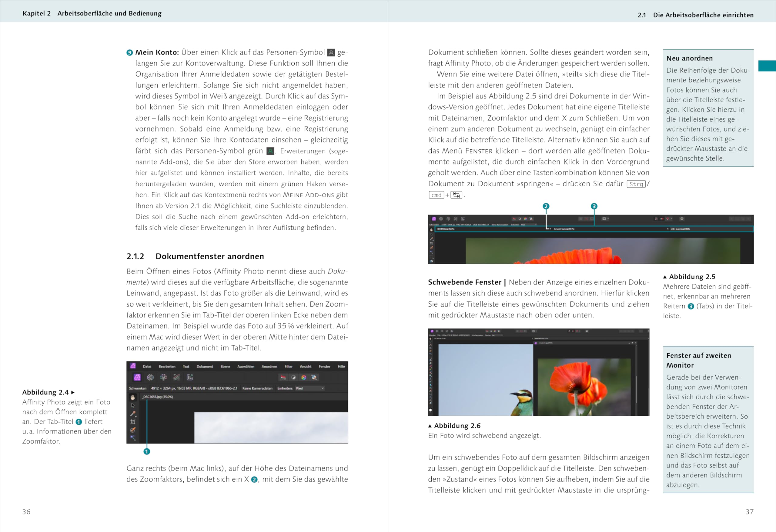This screenshot has width=776, height=532.
Task: Click Export Persona icon in Abbildung 2.4 toolbar
Action: click(190, 377)
